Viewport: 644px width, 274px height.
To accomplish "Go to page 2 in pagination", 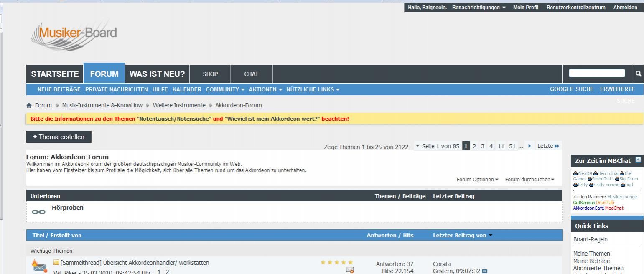I will point(474,146).
